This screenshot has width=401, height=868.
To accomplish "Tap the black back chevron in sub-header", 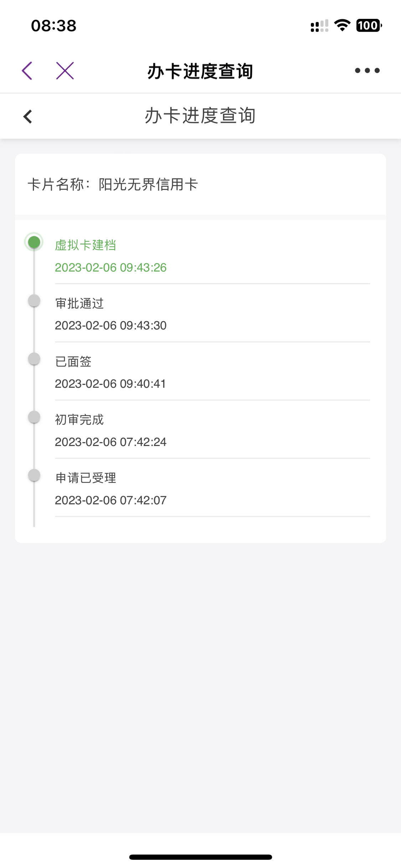I will (x=28, y=117).
